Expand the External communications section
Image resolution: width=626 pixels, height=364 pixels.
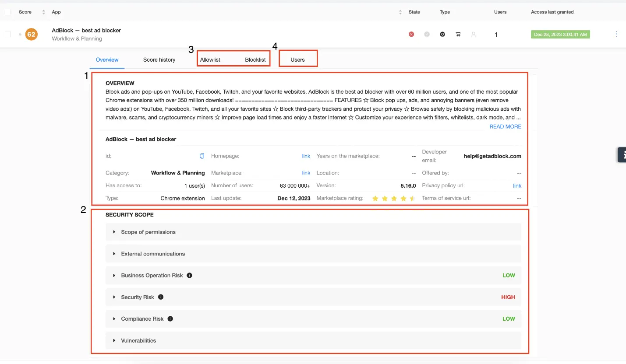[x=152, y=254]
